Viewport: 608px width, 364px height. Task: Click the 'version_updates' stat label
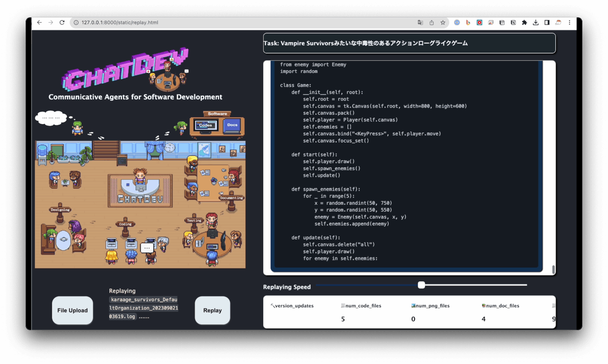(x=294, y=306)
